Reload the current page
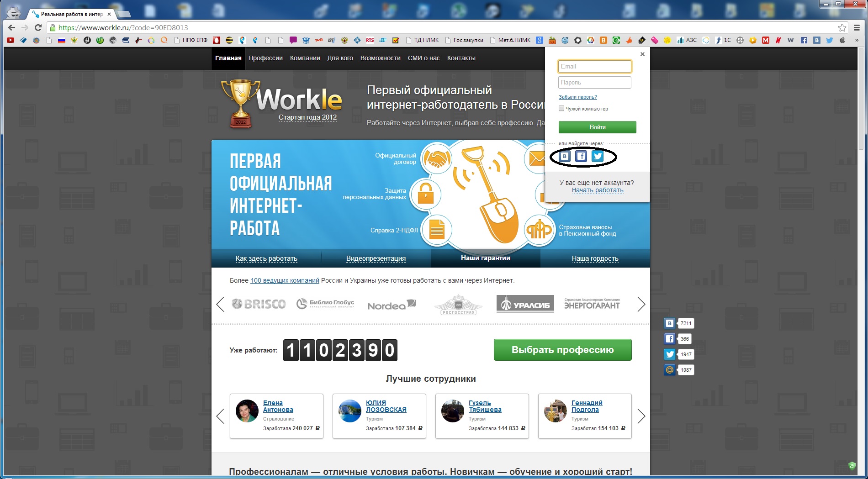Viewport: 868px width, 479px height. [x=38, y=27]
